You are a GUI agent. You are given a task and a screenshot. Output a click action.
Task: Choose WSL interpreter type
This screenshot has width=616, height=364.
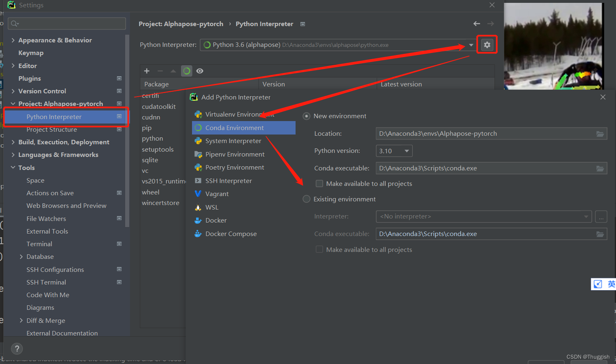244,207
